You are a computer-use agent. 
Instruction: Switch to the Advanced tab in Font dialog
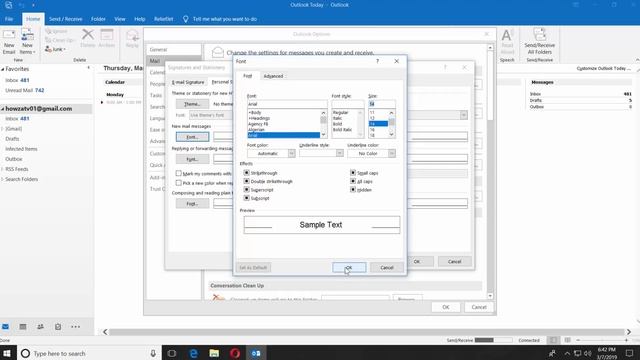coord(273,76)
